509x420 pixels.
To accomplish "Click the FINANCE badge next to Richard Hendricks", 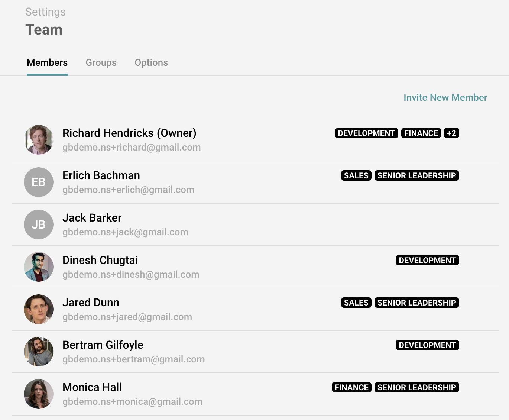I will [421, 133].
